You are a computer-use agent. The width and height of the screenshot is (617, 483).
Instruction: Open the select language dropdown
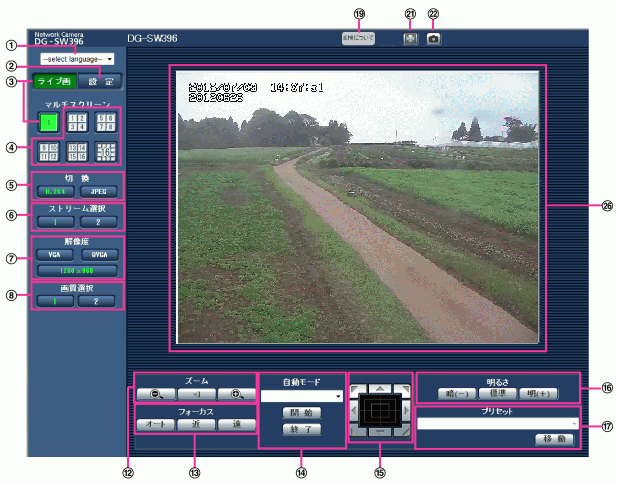[78, 60]
